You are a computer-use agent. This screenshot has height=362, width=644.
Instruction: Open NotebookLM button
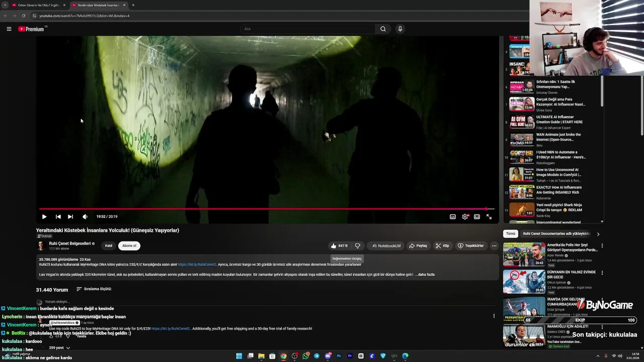386,246
